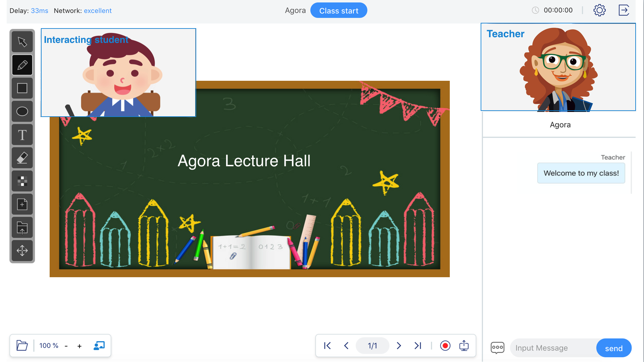644x362 pixels.
Task: Toggle the chat mute icon
Action: pos(497,348)
